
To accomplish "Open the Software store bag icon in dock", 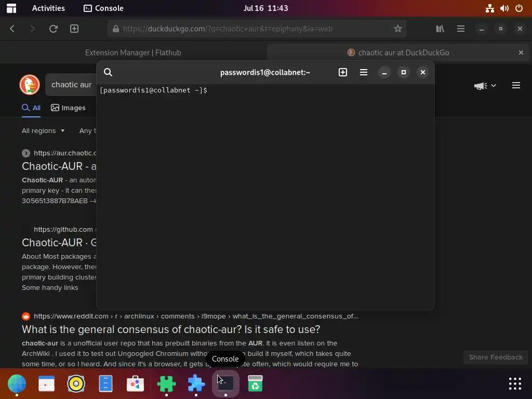I will [x=136, y=384].
